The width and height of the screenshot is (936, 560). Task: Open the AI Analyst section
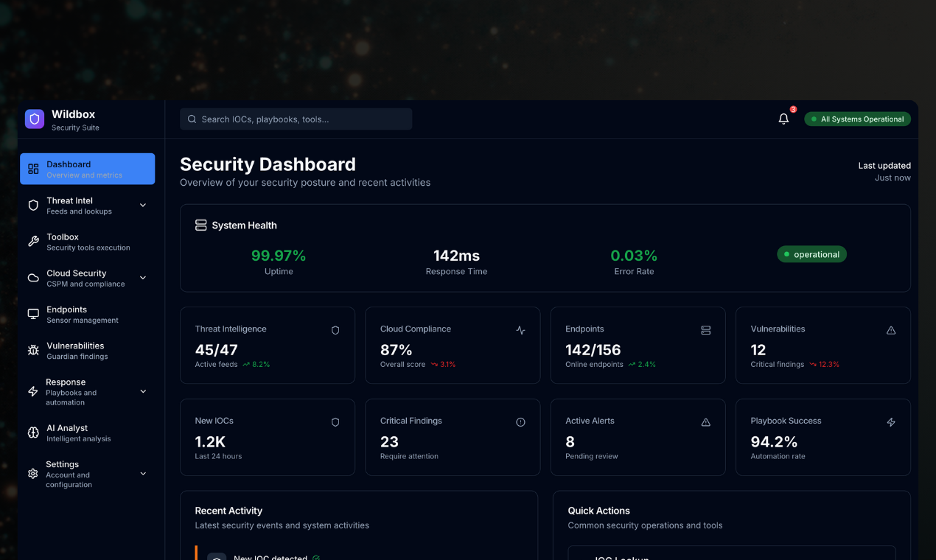click(x=87, y=433)
